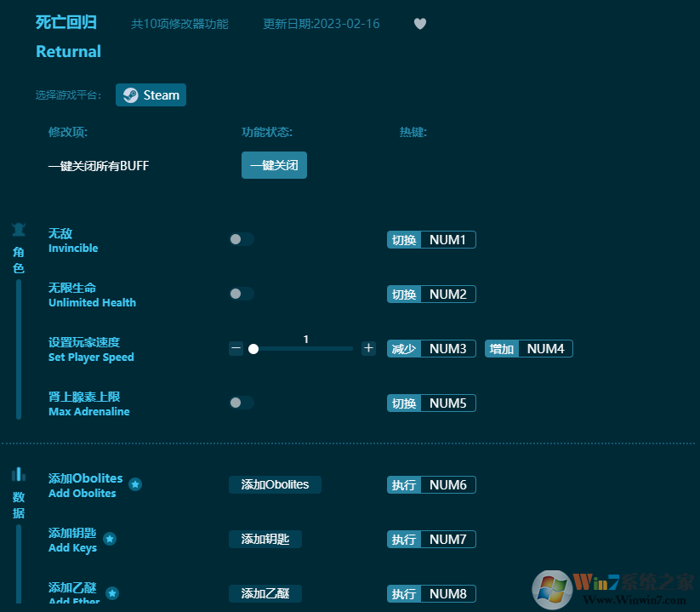Click the Invincible option label
The height and width of the screenshot is (612, 700).
point(73,240)
